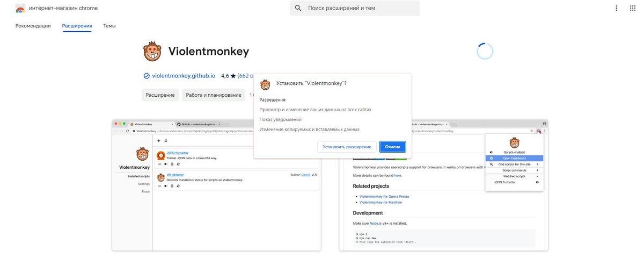Click the monkey icon in the install dialog
Viewport: 644px width, 258px height.
[265, 85]
